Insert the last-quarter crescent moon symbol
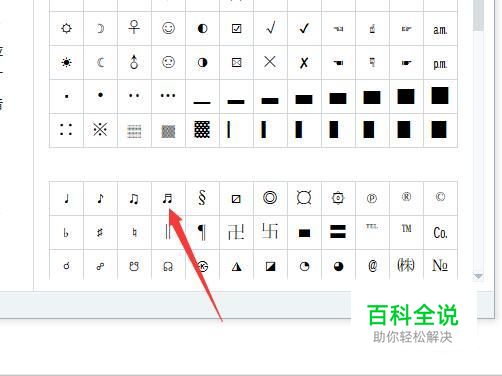This screenshot has width=502, height=376. [x=100, y=62]
